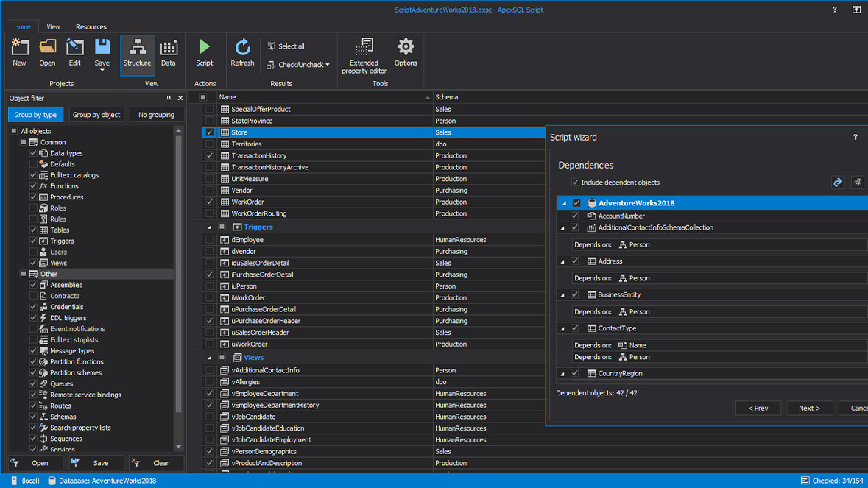Uncheck Include dependent objects
The image size is (868, 488).
pos(575,183)
